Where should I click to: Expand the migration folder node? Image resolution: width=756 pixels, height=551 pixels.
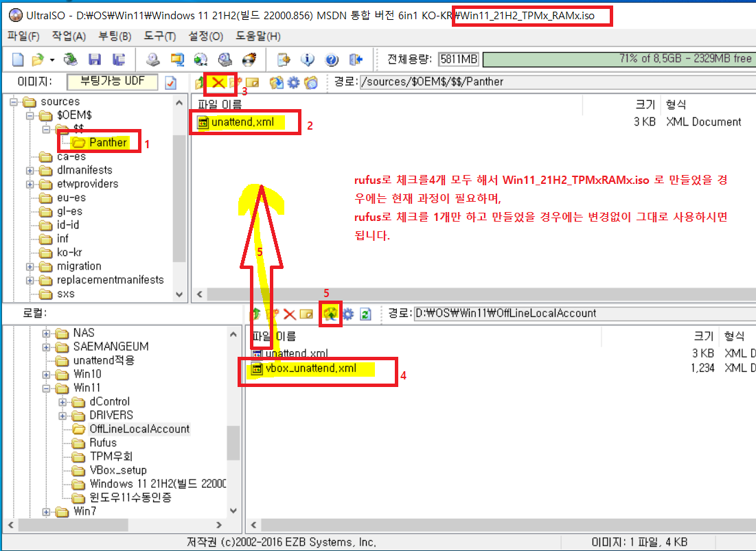[x=30, y=266]
